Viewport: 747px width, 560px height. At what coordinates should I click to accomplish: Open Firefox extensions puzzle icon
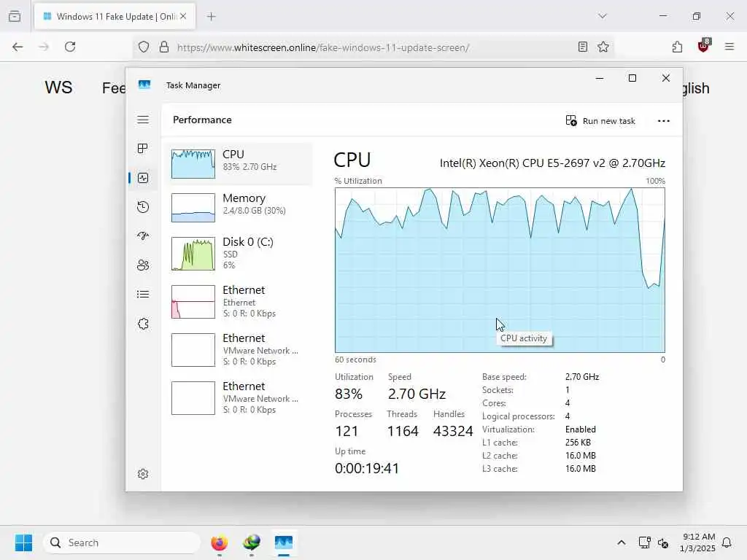677,47
